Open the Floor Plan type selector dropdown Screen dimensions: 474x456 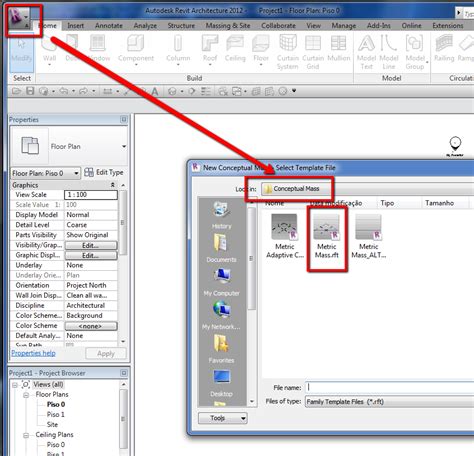pos(124,146)
